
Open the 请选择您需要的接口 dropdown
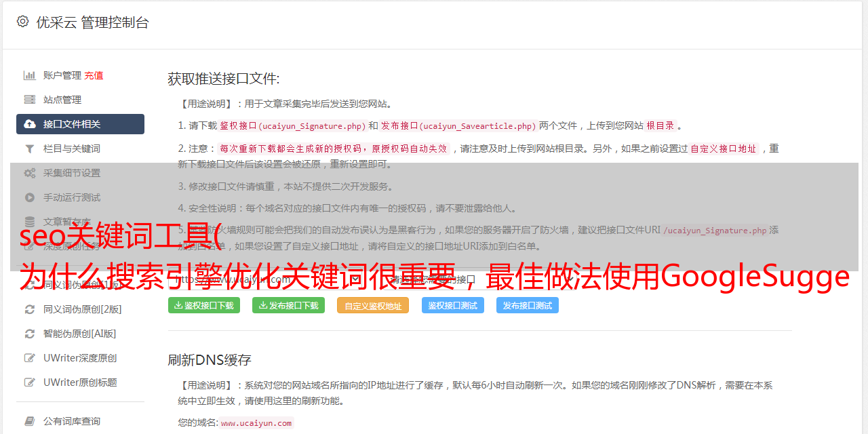click(480, 279)
